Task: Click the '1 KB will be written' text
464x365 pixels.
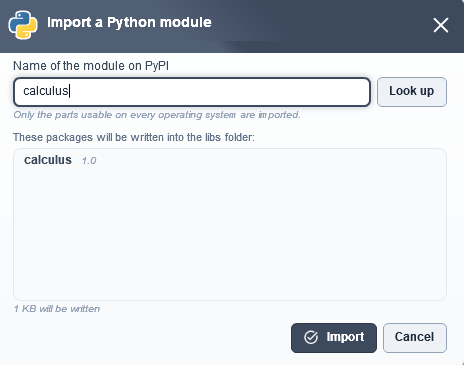Action: coord(57,309)
